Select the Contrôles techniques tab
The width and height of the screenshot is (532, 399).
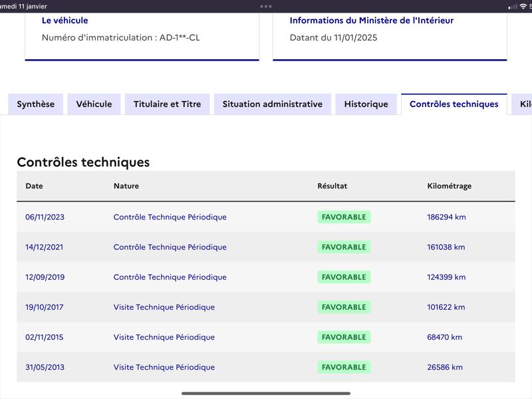454,104
